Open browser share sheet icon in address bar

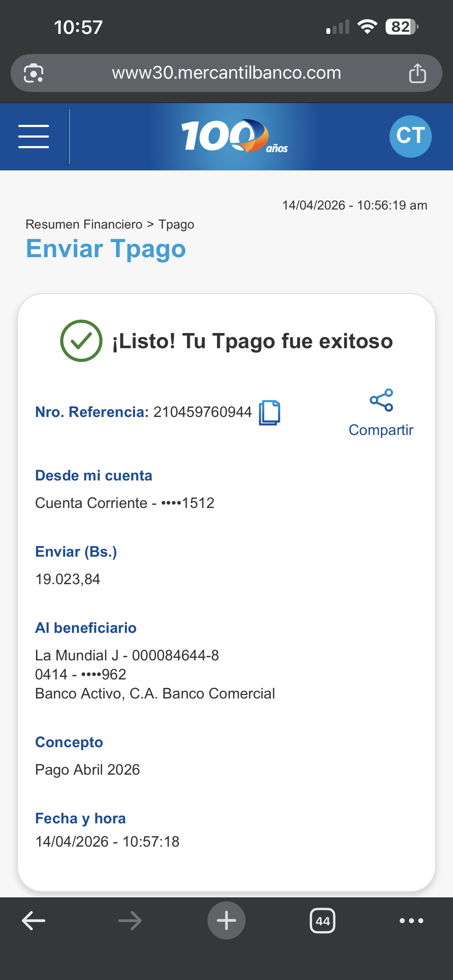[x=417, y=73]
